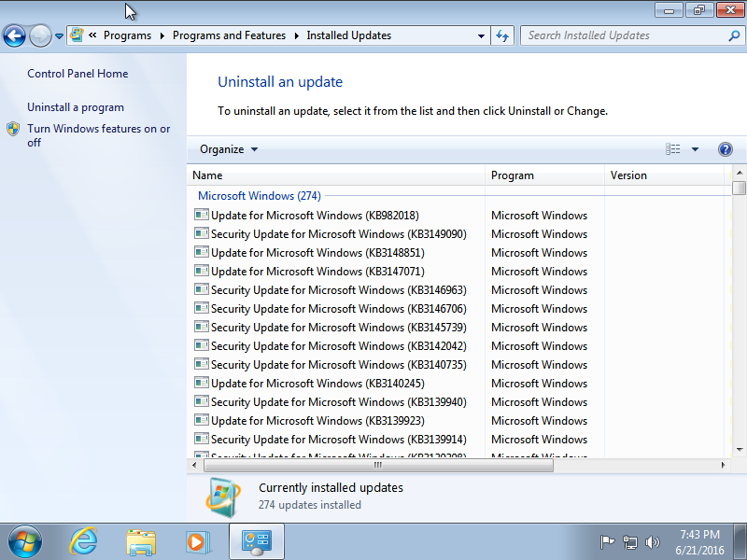Select Security Update KB3149090 row

point(338,234)
